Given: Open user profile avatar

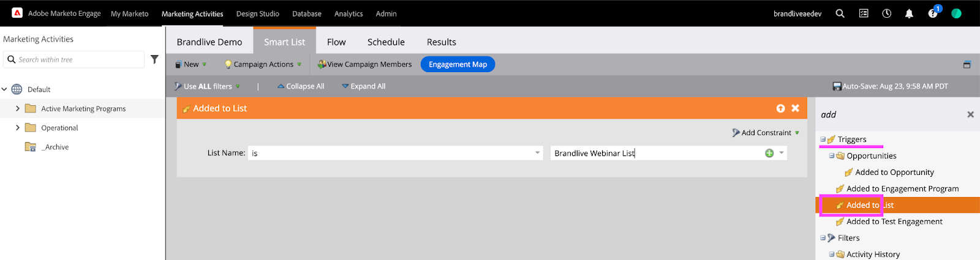Looking at the screenshot, I should point(956,13).
